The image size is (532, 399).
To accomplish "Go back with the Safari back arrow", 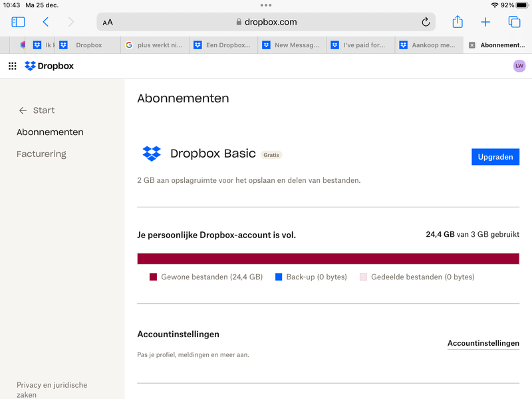I will click(x=45, y=22).
